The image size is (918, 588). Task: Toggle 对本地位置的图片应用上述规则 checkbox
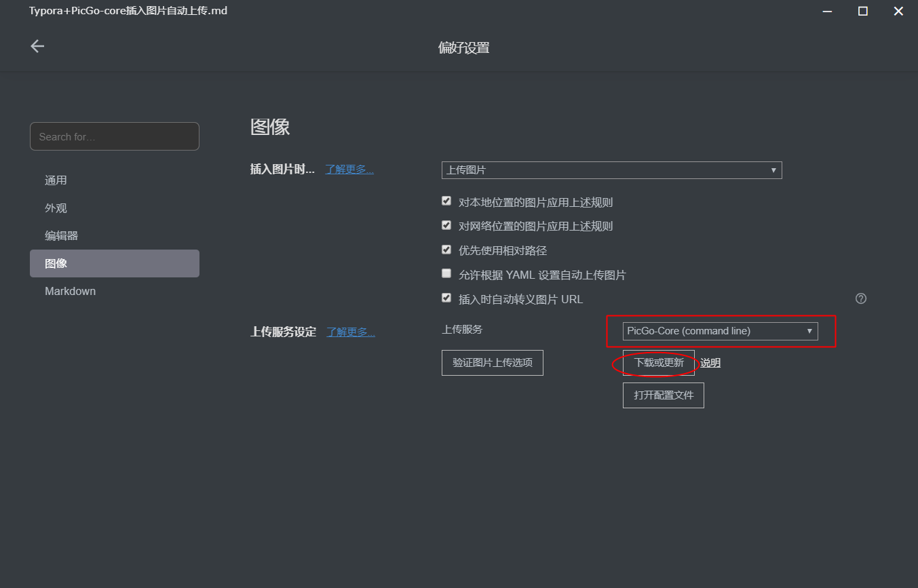click(x=446, y=201)
